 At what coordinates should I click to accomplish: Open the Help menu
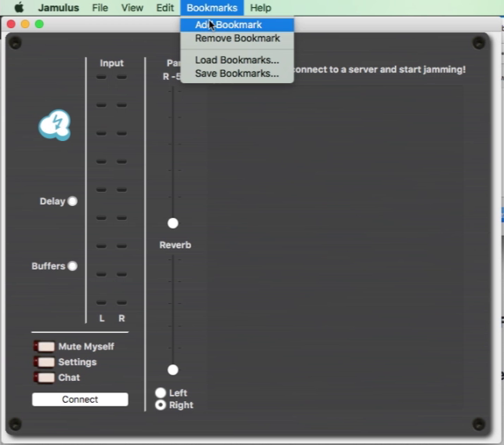[260, 8]
